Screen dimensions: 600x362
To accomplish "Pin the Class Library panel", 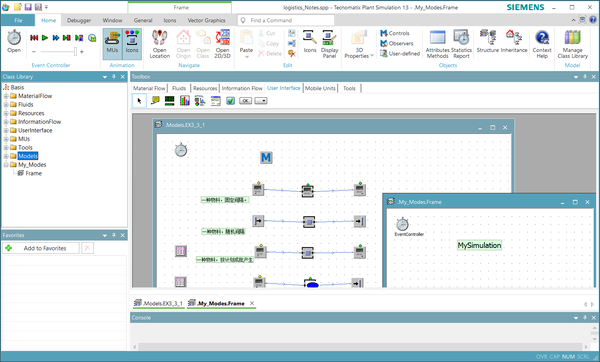I will 114,77.
